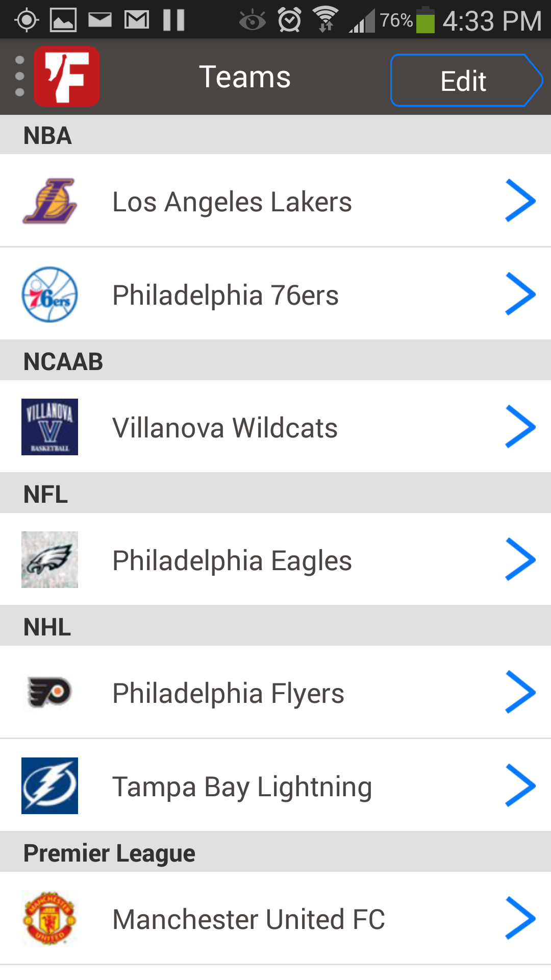Tap the Gmail notification icon in status bar

coord(137,20)
